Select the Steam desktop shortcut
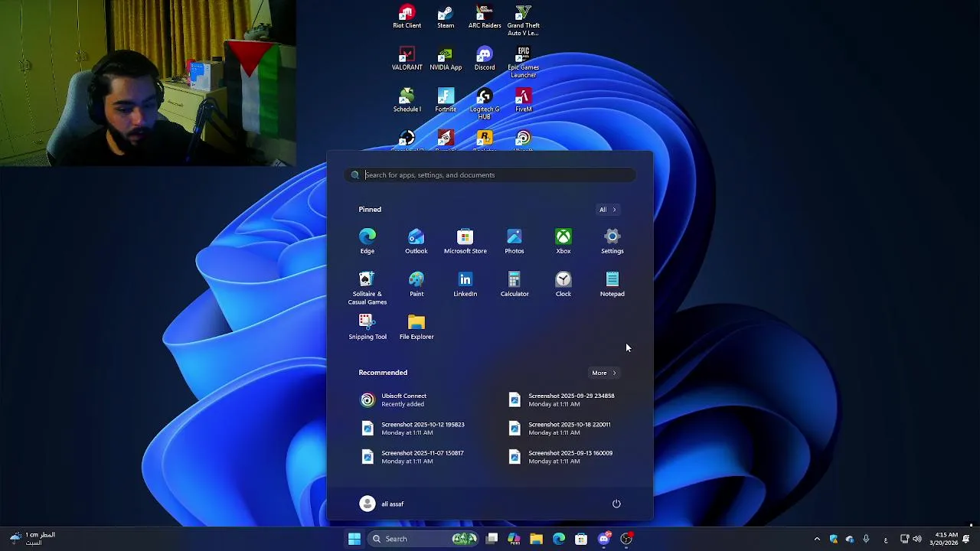 click(446, 17)
